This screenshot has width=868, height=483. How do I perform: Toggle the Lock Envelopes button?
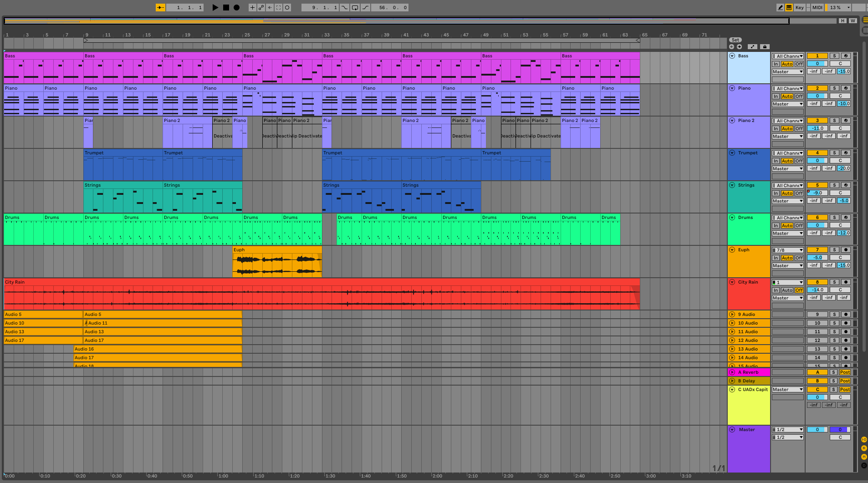(765, 46)
